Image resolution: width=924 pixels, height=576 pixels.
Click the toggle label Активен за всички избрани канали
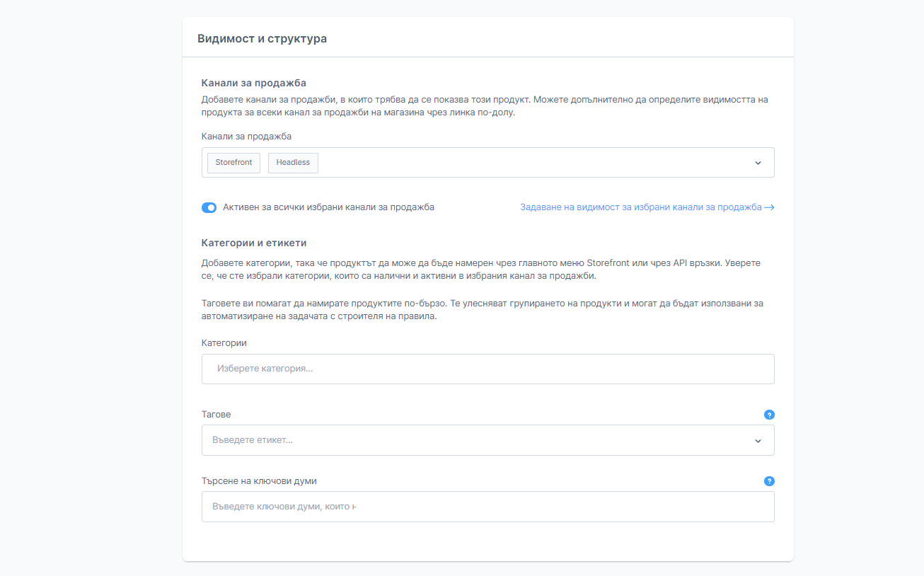328,207
